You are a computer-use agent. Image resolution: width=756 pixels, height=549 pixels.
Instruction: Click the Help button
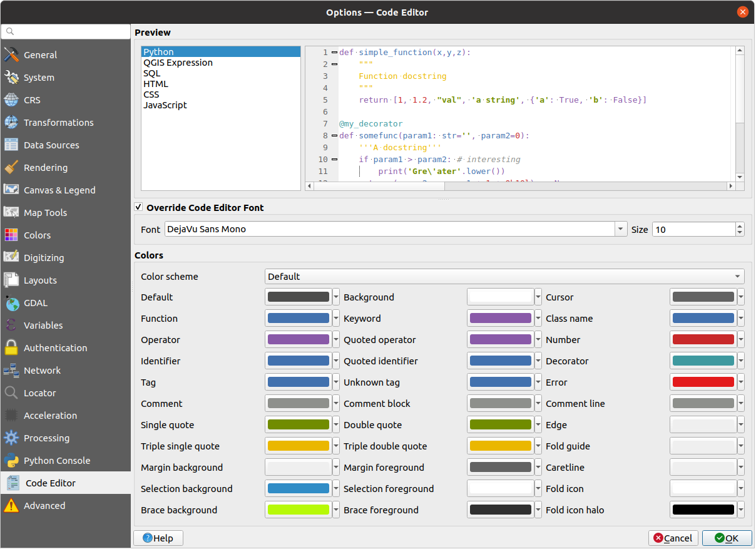(x=158, y=538)
